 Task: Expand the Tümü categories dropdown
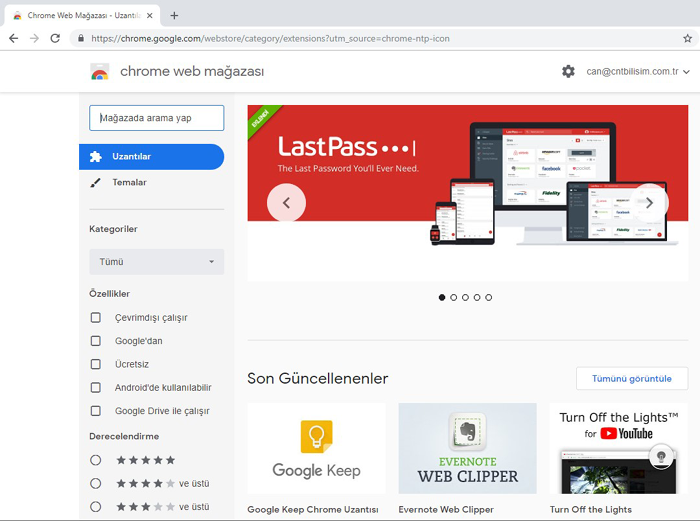[x=157, y=262]
